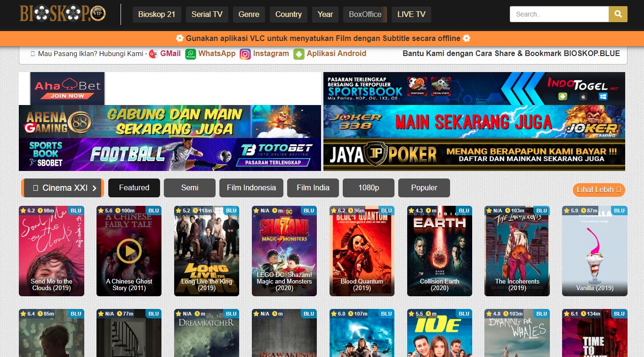Open the Time to Hunt poster
Screen dimensions: 644x357
[595, 333]
